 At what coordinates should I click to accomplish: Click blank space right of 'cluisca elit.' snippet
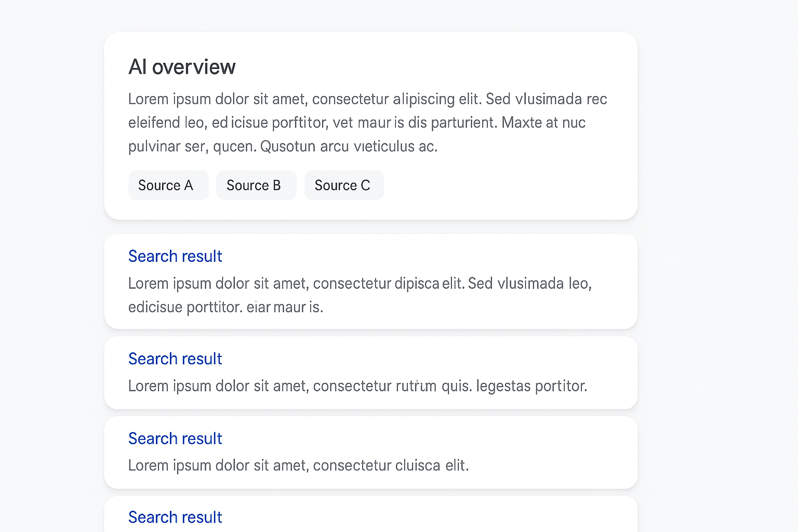click(x=551, y=465)
